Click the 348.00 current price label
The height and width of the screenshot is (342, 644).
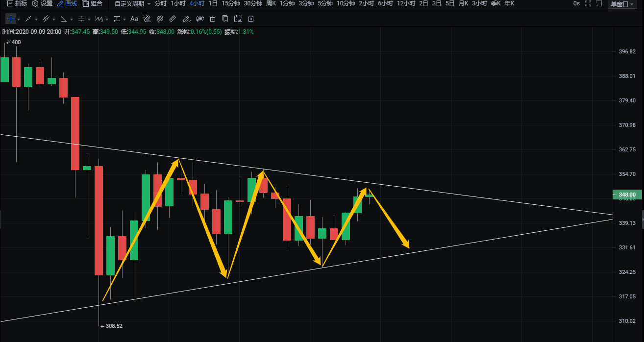pyautogui.click(x=628, y=195)
